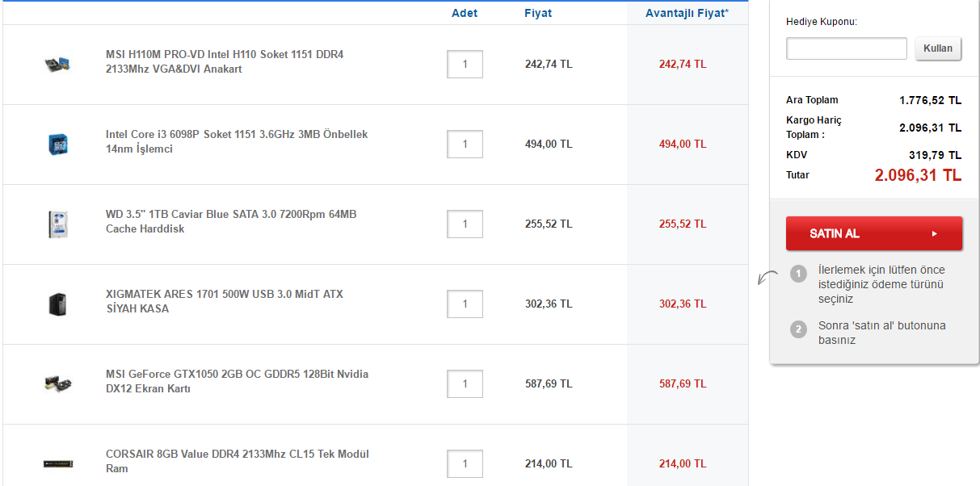Image resolution: width=980 pixels, height=486 pixels.
Task: Open the MSI H110M PRO-VD product link
Action: click(225, 61)
